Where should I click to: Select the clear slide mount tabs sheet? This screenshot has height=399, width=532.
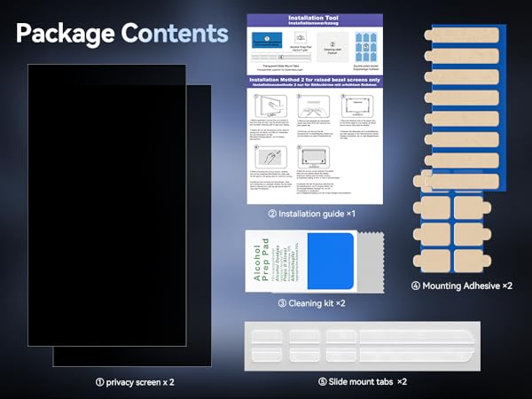tap(363, 346)
